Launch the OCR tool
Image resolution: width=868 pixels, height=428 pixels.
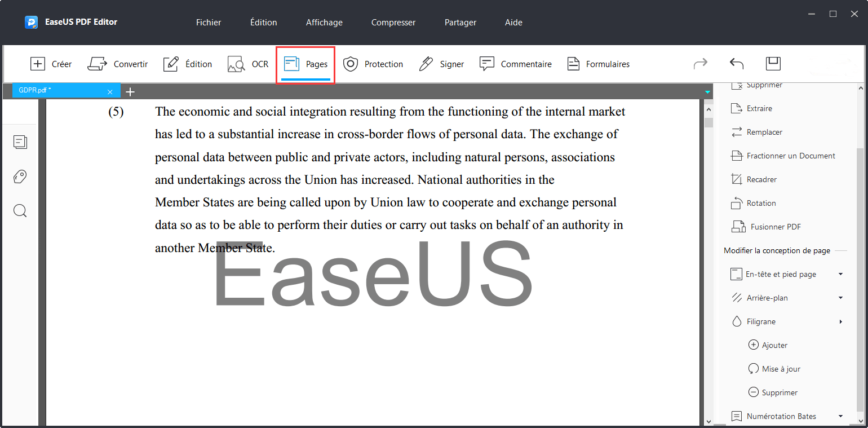coord(248,64)
